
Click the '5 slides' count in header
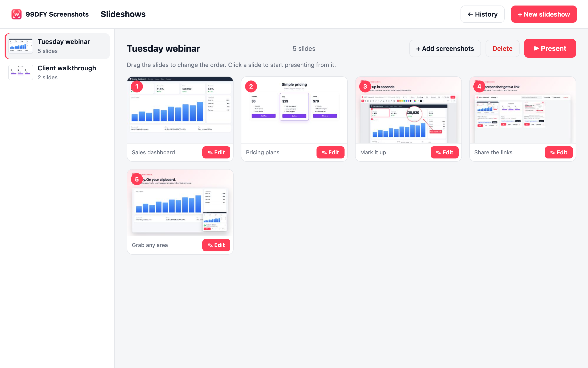click(304, 49)
